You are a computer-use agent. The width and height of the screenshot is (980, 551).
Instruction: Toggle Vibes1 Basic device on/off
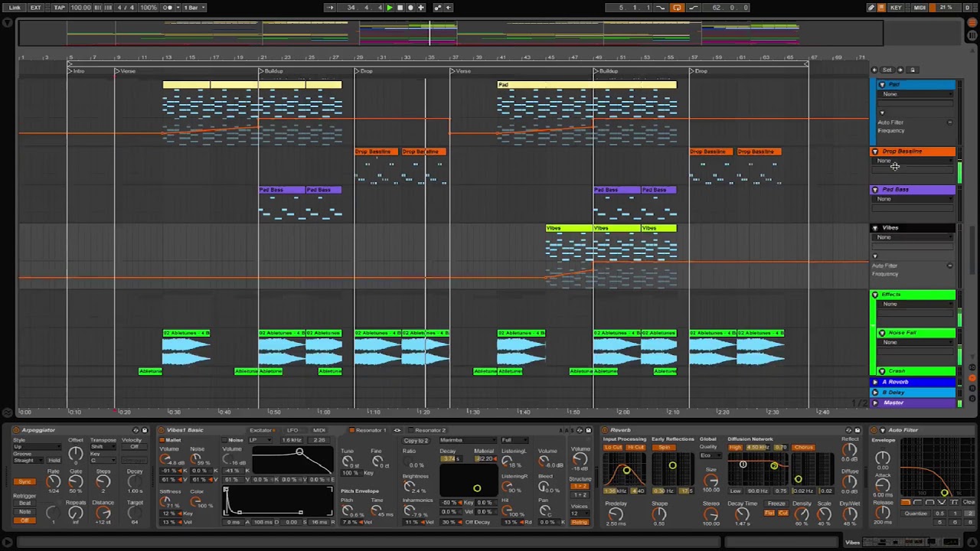tap(162, 430)
